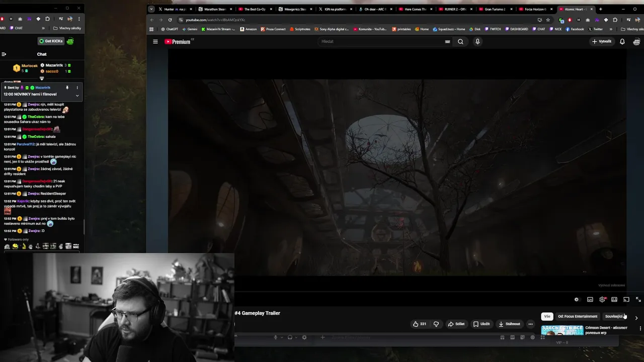Screen dimensions: 644x362
Task: Click the Kajerik username in chat
Action: coord(23,201)
